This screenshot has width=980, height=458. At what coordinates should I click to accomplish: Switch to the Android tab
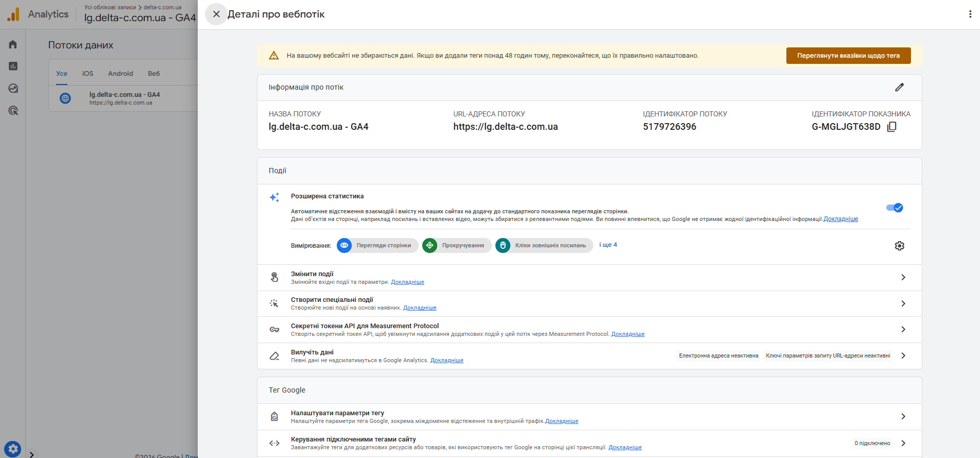tap(121, 74)
